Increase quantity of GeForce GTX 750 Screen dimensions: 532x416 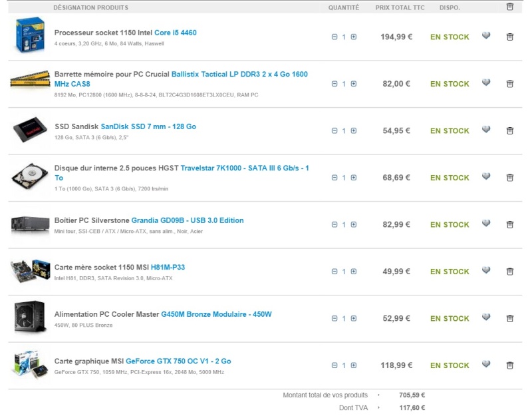[x=354, y=365]
